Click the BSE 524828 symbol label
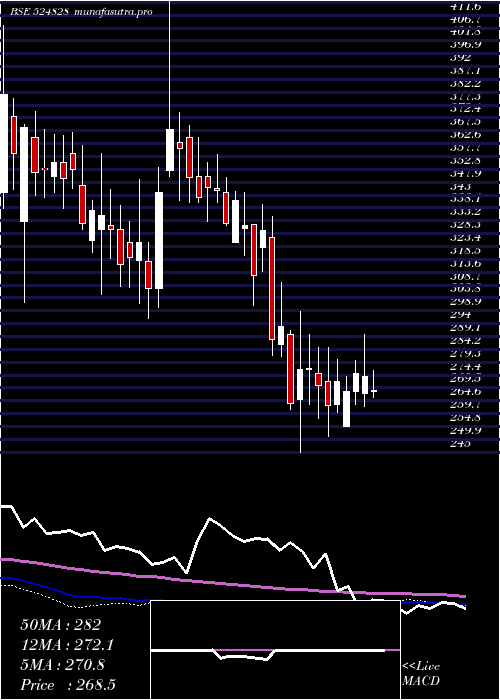The image size is (500, 700). tap(40, 12)
